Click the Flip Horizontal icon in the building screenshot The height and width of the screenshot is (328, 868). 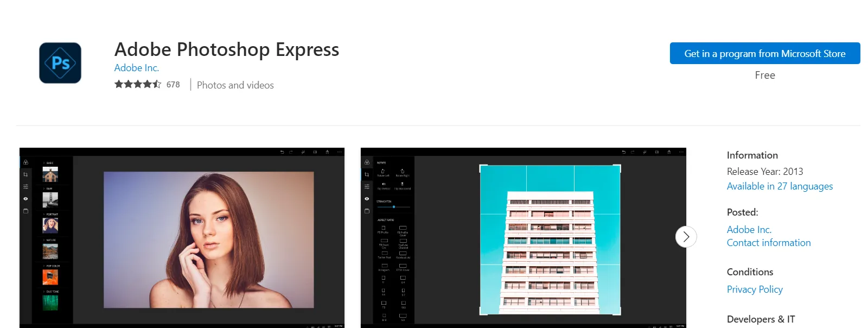coord(403,185)
